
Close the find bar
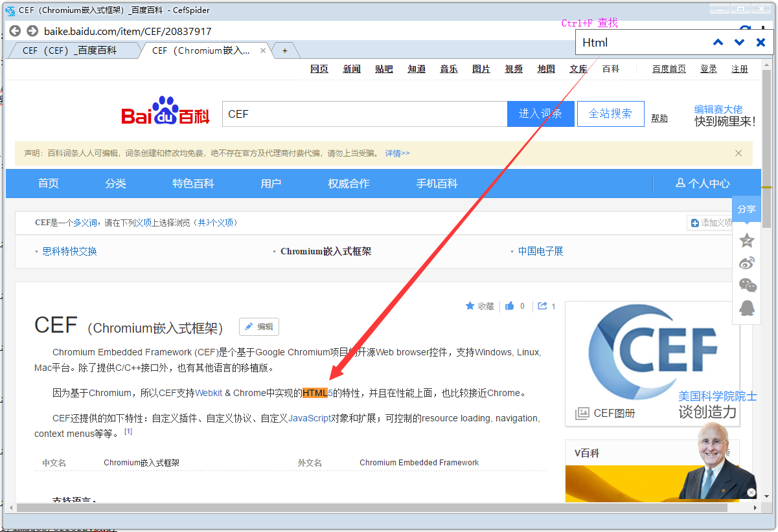[x=761, y=43]
